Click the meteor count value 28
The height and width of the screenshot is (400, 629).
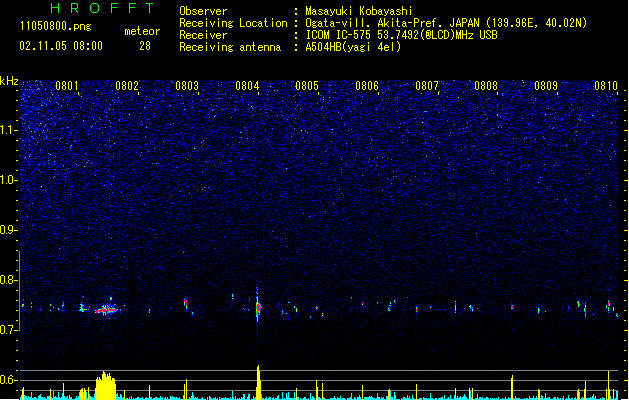145,46
